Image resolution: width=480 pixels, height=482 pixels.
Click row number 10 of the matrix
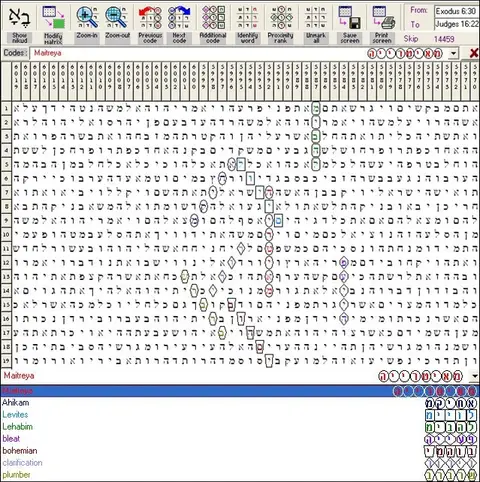click(6, 234)
